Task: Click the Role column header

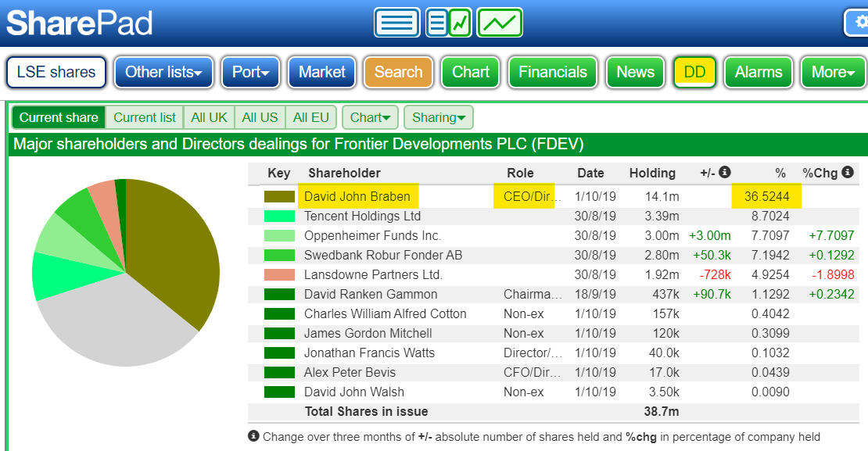Action: 520,173
